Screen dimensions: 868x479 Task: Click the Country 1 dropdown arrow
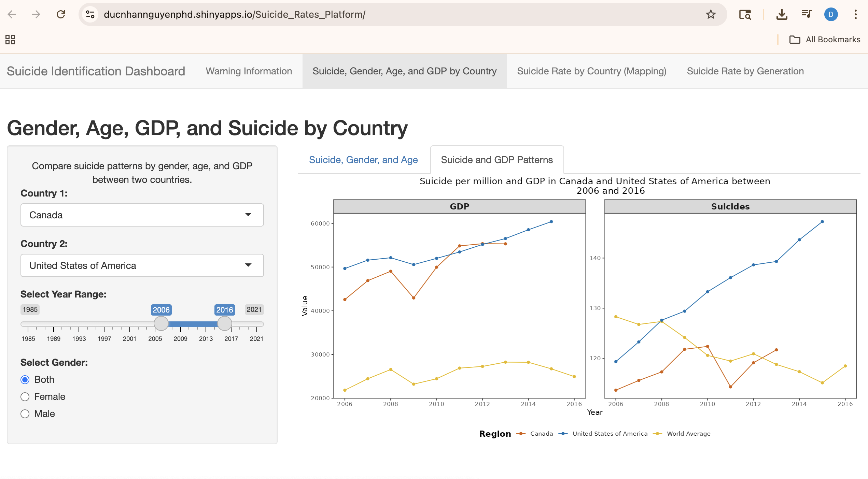(248, 215)
